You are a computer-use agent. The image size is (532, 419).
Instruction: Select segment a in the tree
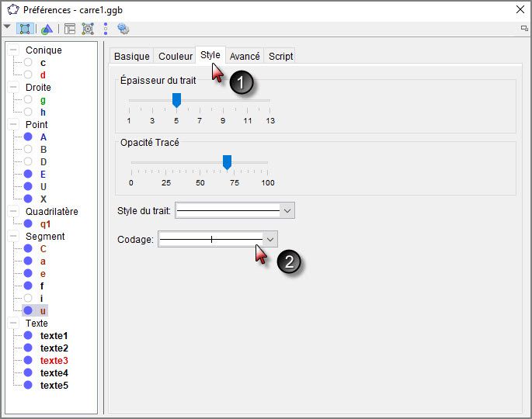(x=43, y=261)
